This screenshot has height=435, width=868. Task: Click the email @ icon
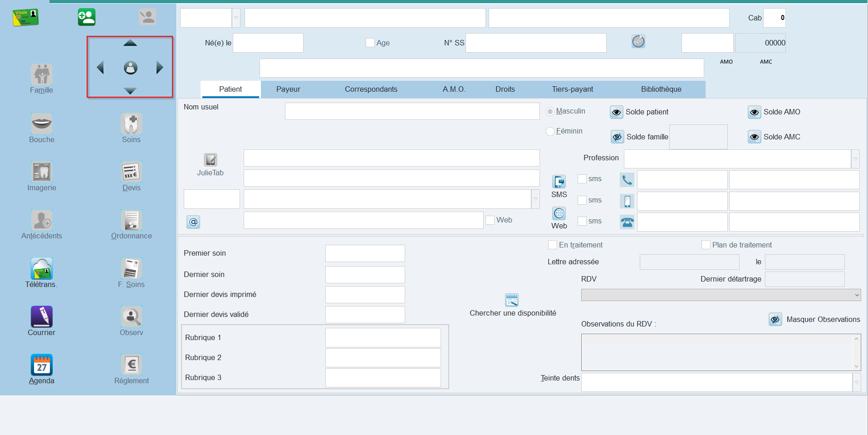pyautogui.click(x=193, y=222)
